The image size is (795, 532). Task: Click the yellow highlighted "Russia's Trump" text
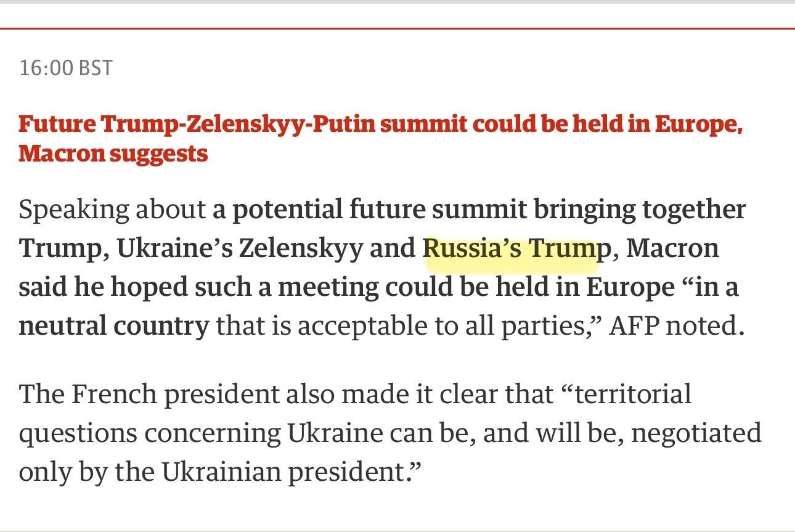512,248
